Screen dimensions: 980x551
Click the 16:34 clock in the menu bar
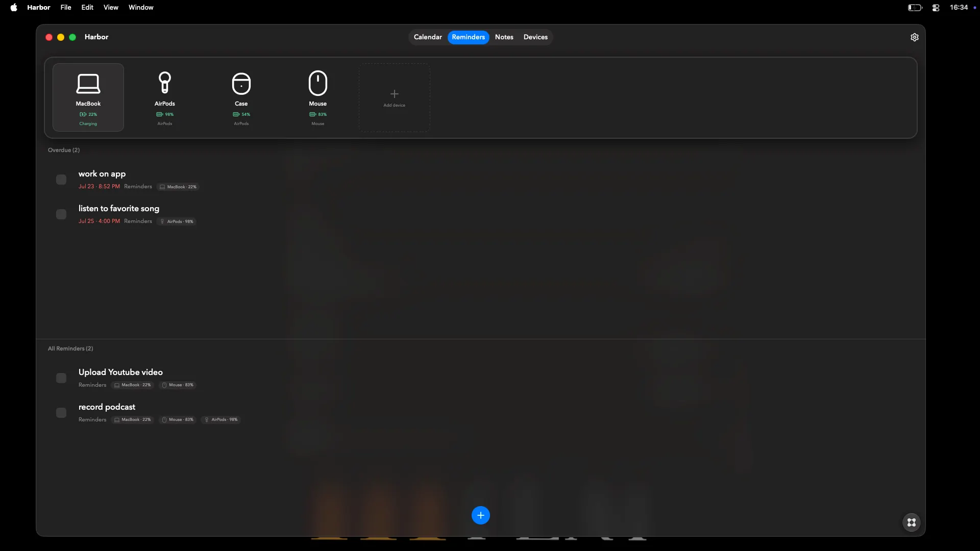(x=959, y=8)
